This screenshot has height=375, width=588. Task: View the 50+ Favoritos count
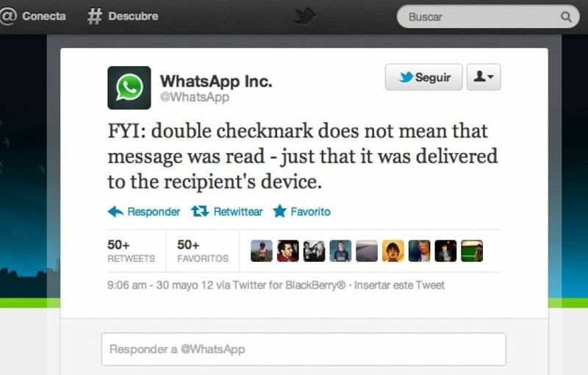point(203,251)
